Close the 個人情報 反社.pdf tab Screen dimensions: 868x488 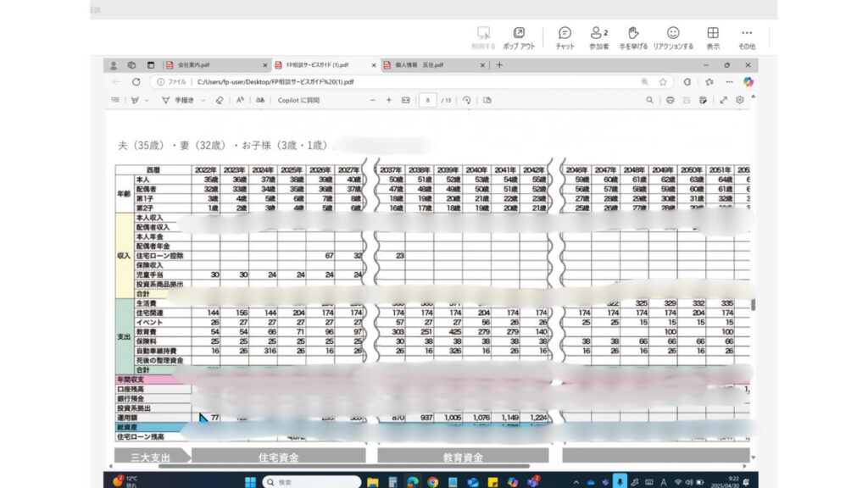pos(482,65)
